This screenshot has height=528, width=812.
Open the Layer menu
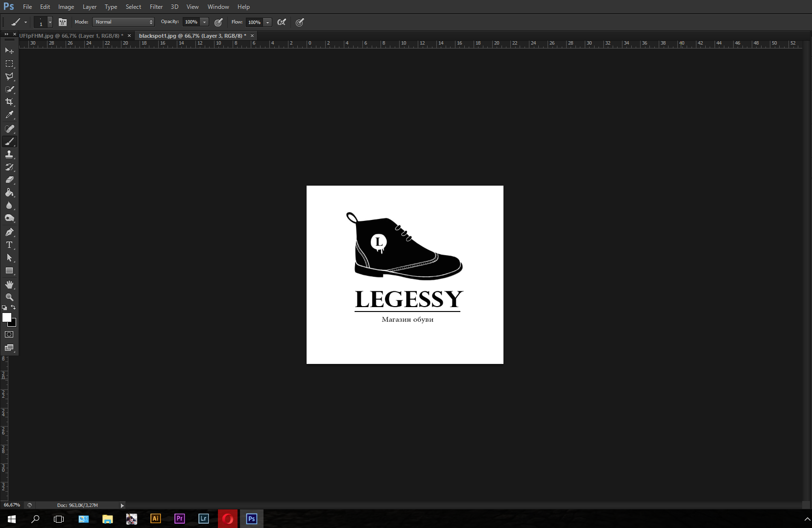click(x=90, y=7)
